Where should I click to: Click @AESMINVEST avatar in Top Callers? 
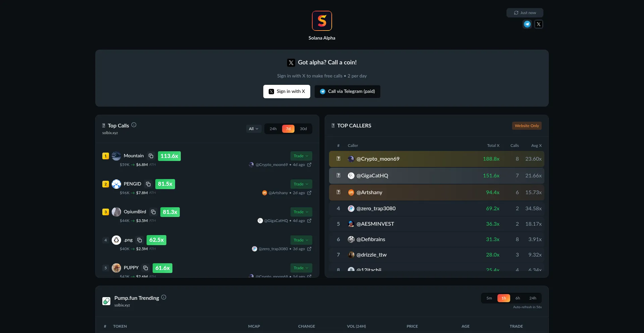click(351, 224)
